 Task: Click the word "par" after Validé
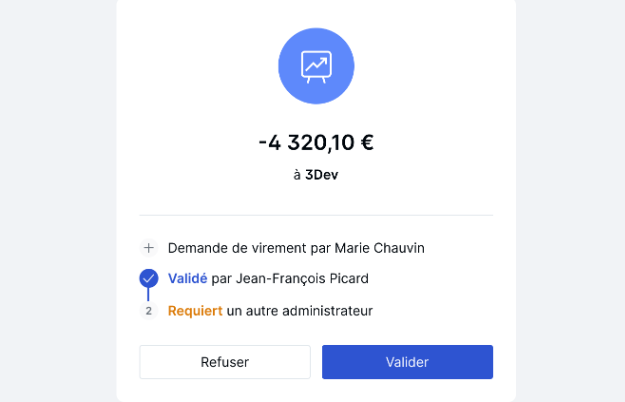[221, 279]
